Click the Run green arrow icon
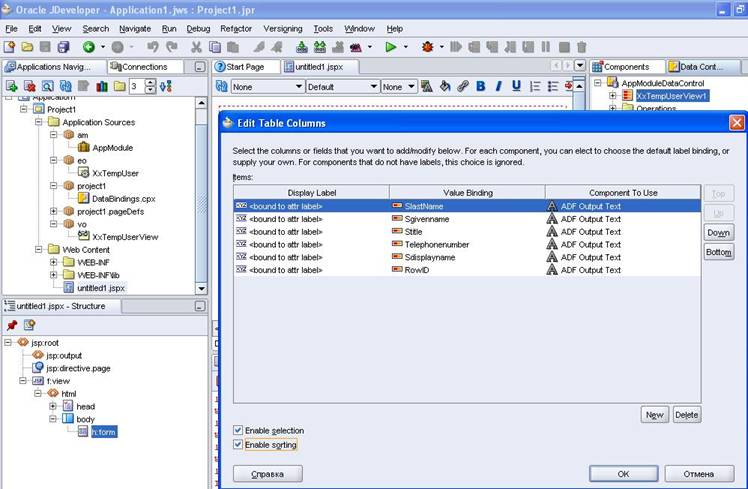The height and width of the screenshot is (489, 748). click(391, 47)
